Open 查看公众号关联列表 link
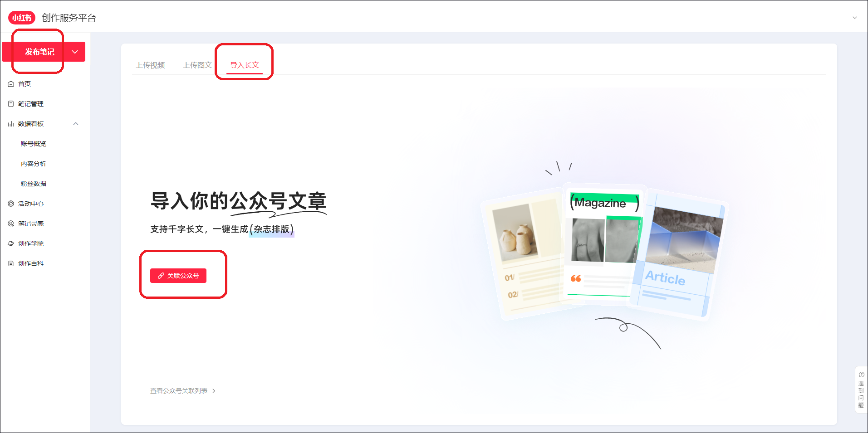Image resolution: width=868 pixels, height=433 pixels. tap(183, 391)
